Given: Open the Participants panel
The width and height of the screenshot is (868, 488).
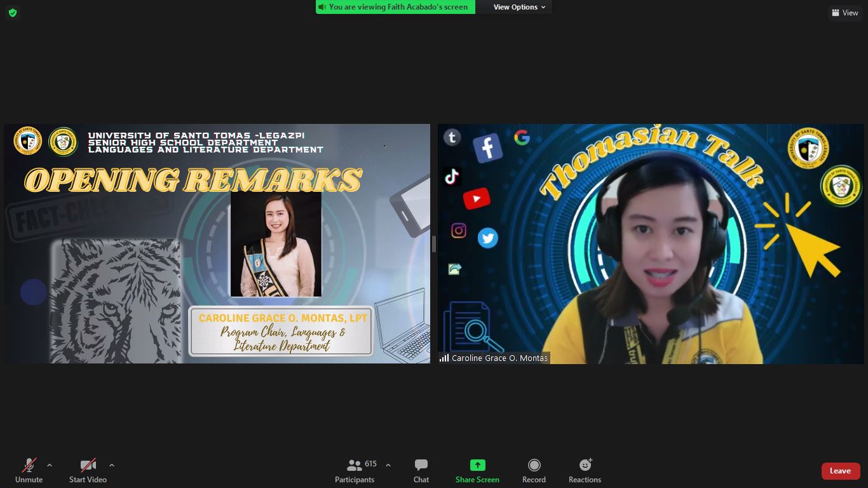Looking at the screenshot, I should point(355,471).
